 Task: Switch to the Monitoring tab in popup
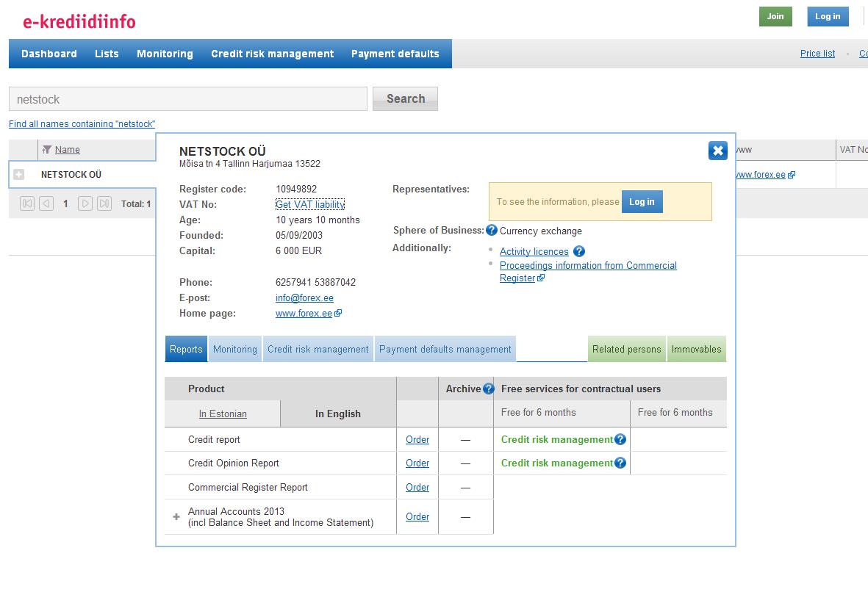pyautogui.click(x=235, y=349)
